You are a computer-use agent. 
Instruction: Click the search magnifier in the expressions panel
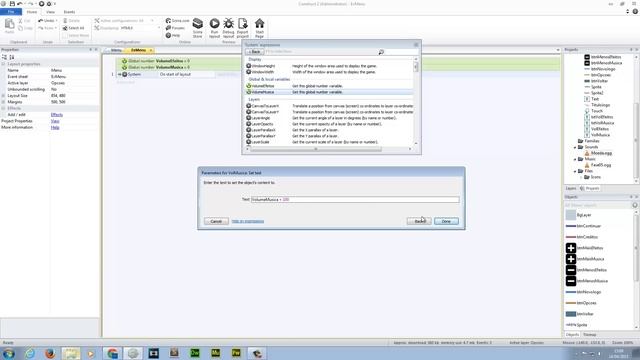[381, 52]
